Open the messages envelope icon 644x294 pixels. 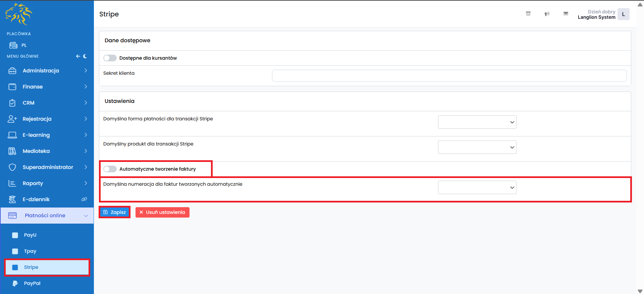click(x=566, y=14)
